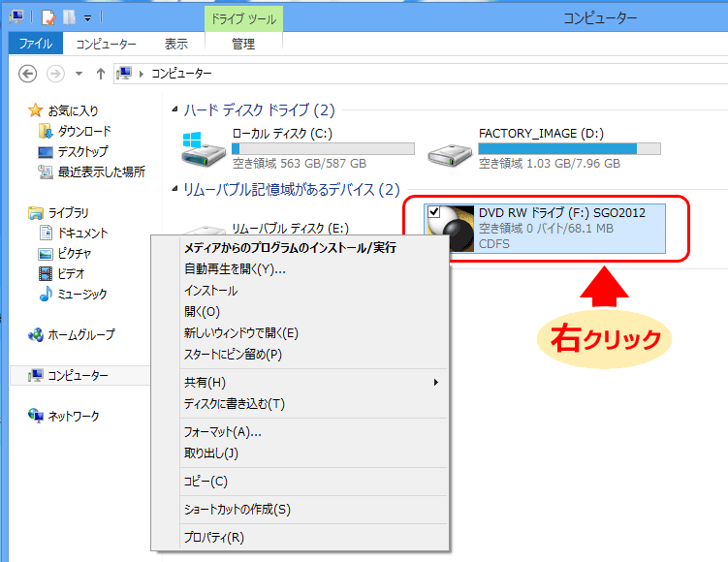The height and width of the screenshot is (562, 728).
Task: Select FACTORY_IMAGE (D:) drive icon
Action: coord(450,154)
